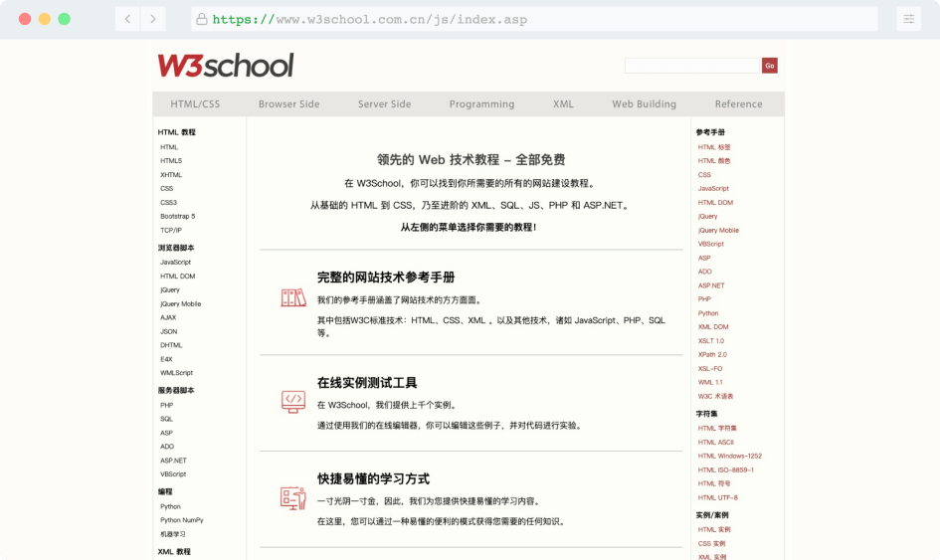Viewport: 940px width, 560px height.
Task: Open the Web Building navigation tab
Action: pos(645,103)
